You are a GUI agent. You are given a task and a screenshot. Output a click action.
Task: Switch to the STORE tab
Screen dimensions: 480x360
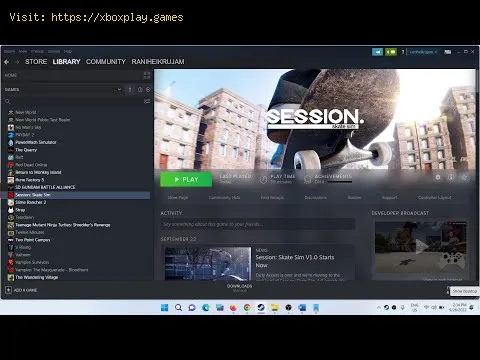coord(36,62)
